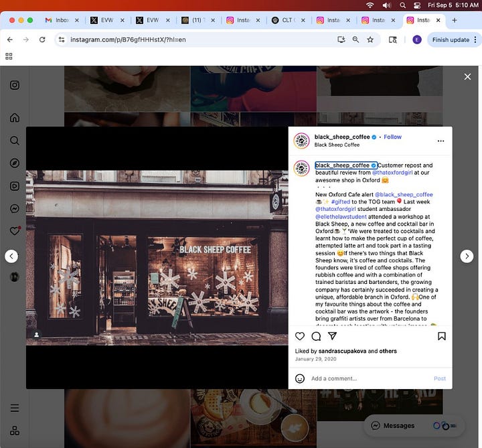This screenshot has width=482, height=448.
Task: Open Notifications heart in sidebar
Action: tap(15, 231)
